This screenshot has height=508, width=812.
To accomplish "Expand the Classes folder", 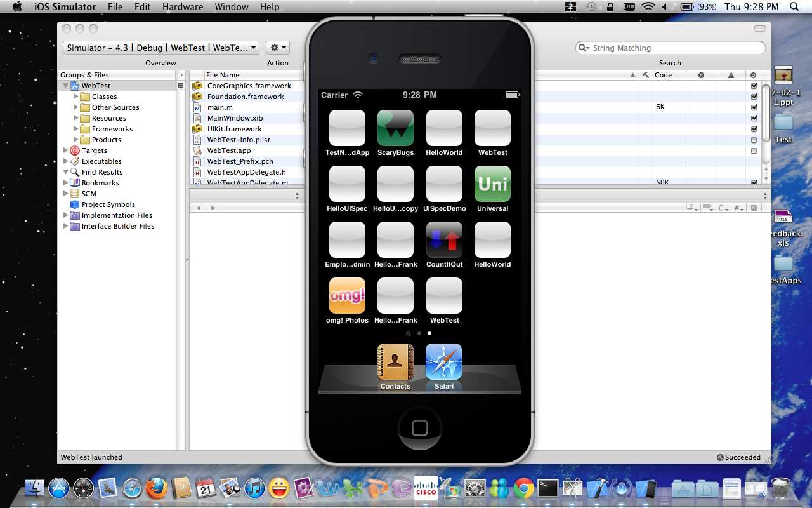I will [77, 97].
